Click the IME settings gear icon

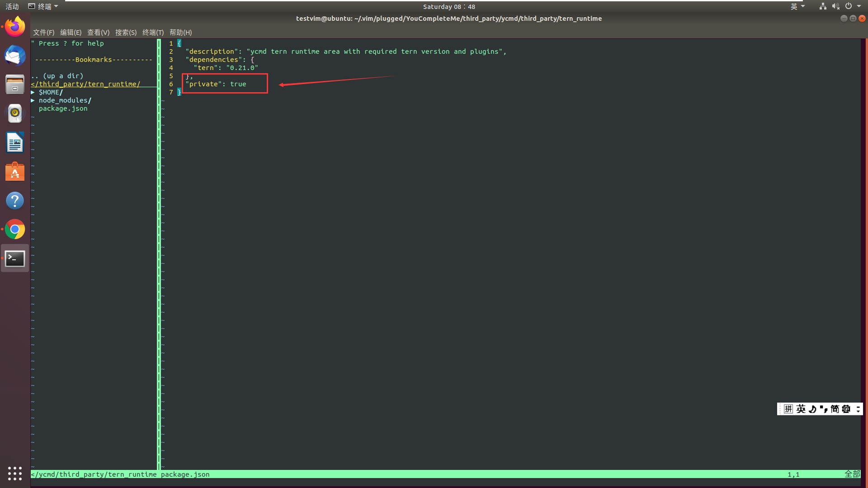tap(846, 409)
